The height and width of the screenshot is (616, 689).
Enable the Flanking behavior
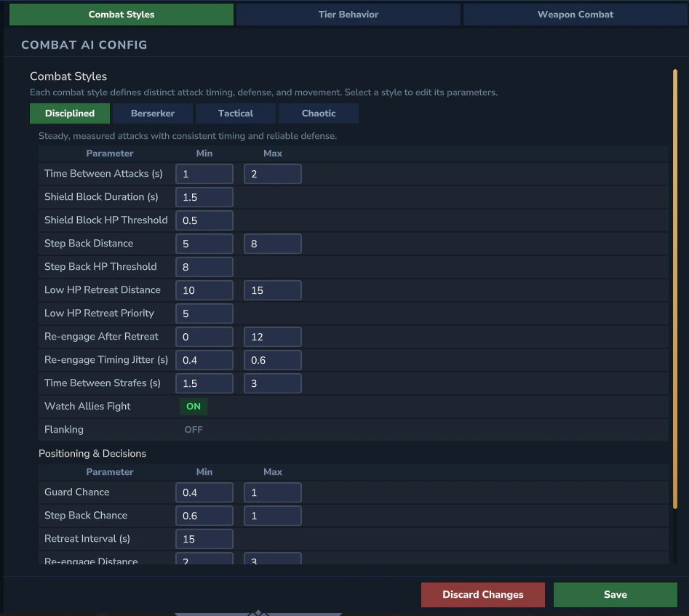pos(193,429)
